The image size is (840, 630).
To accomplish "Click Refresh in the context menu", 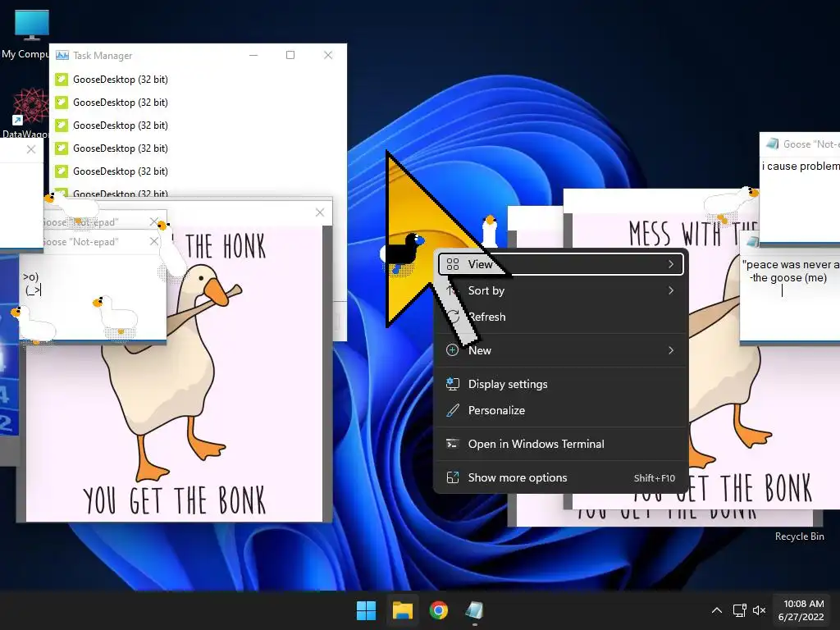I will [561, 317].
